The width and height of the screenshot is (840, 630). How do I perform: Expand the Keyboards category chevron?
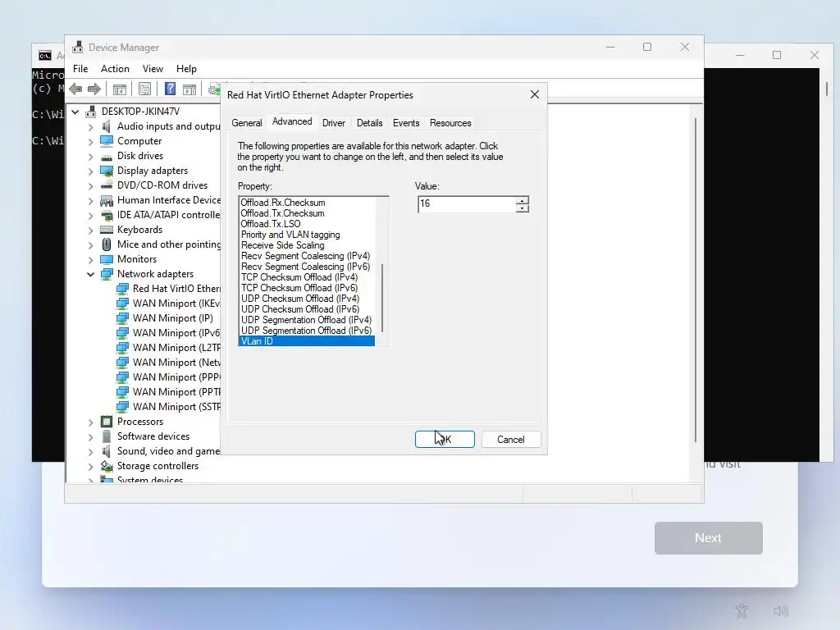point(90,230)
